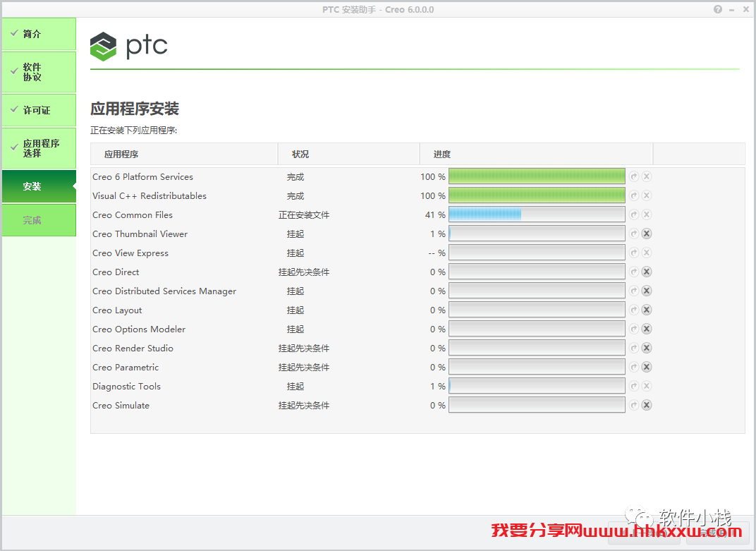Cancel Creo Options Modeler with X icon

(x=647, y=329)
